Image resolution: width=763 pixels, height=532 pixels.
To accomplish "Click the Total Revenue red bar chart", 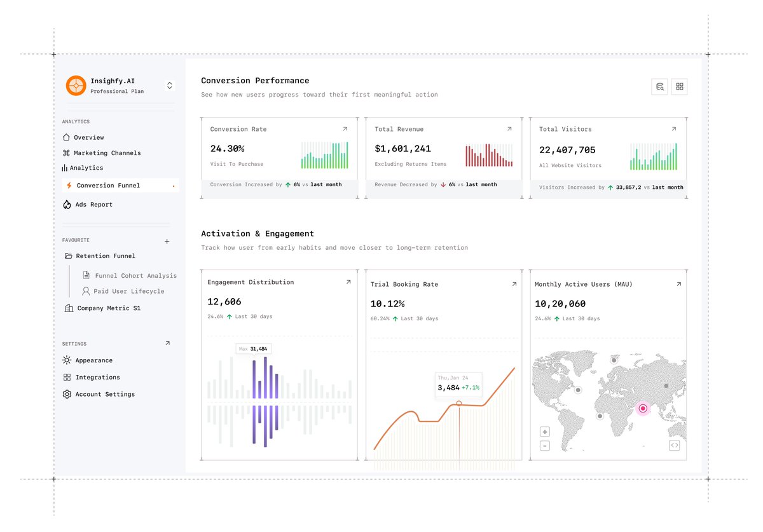I will coord(489,155).
